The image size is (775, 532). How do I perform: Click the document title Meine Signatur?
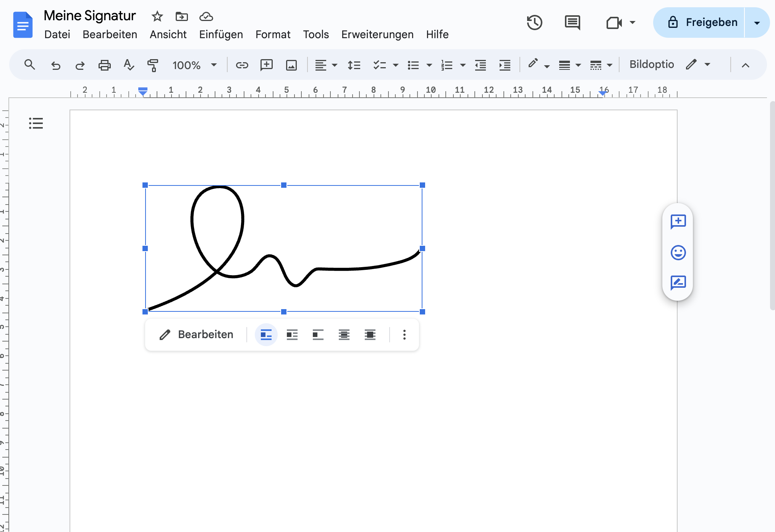(x=90, y=16)
